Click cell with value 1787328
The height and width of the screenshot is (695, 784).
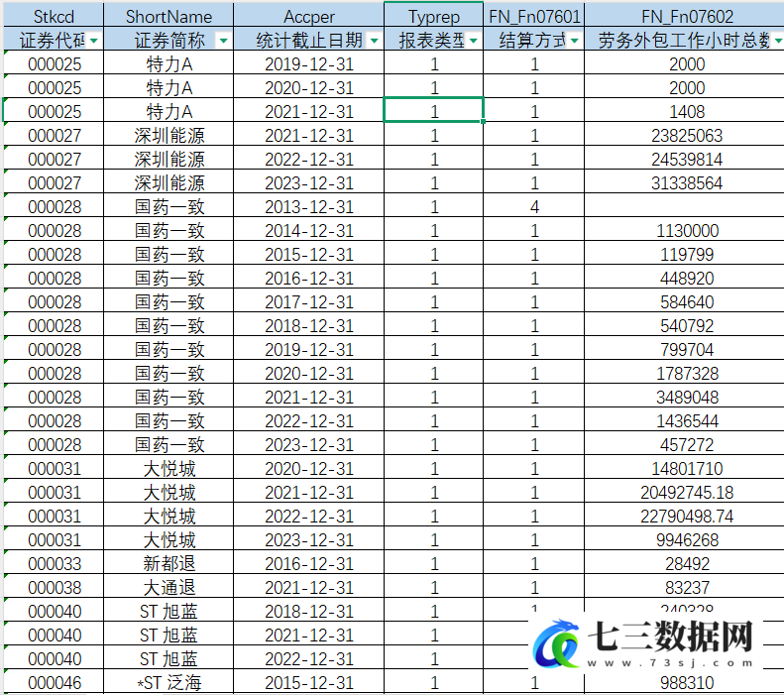coord(685,374)
